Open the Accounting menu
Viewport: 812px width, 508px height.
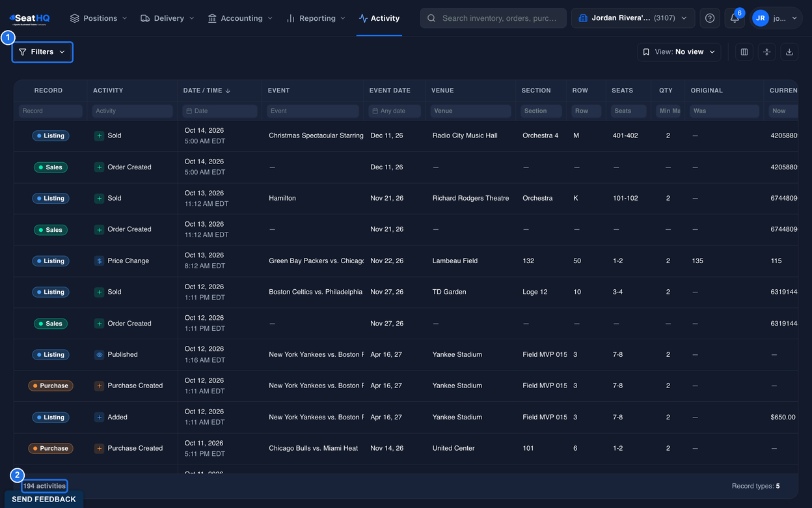point(241,18)
